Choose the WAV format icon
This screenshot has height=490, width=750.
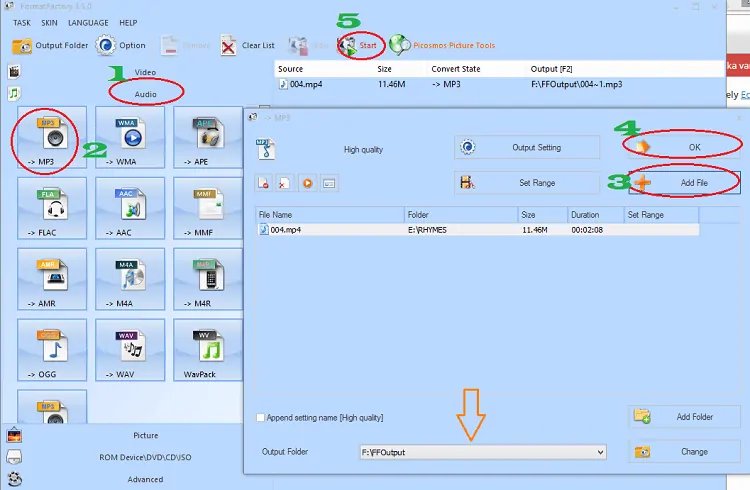point(127,348)
